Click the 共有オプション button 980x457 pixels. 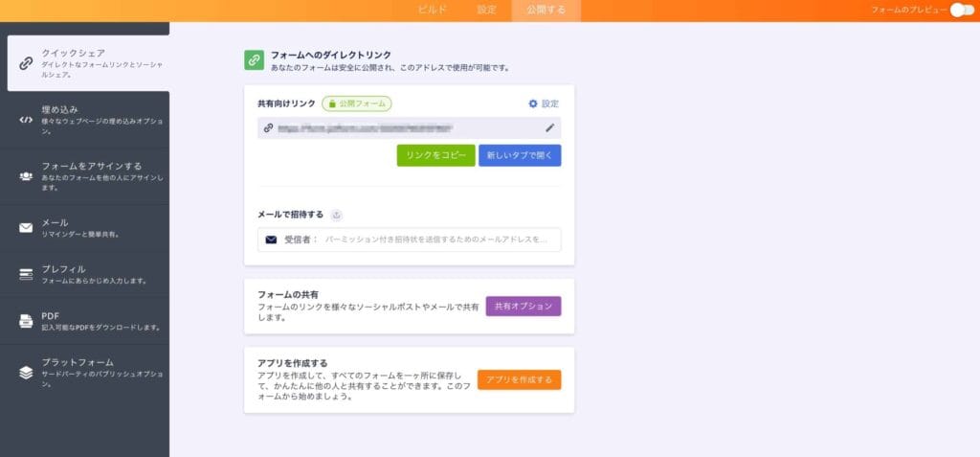(523, 307)
